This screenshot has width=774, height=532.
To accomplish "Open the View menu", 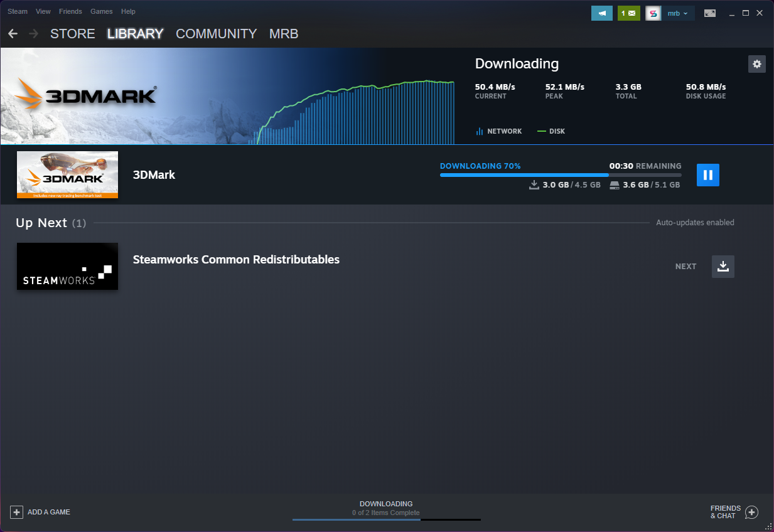I will (43, 11).
